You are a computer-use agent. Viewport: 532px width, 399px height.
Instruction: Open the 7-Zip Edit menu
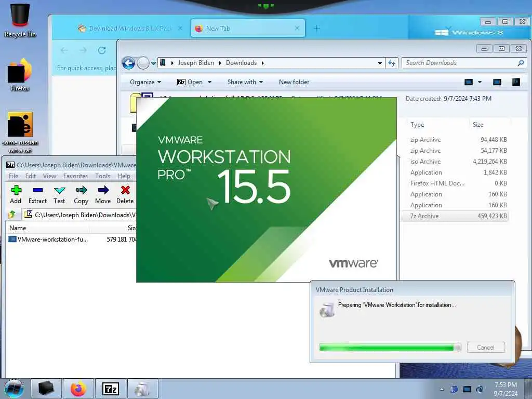(31, 176)
